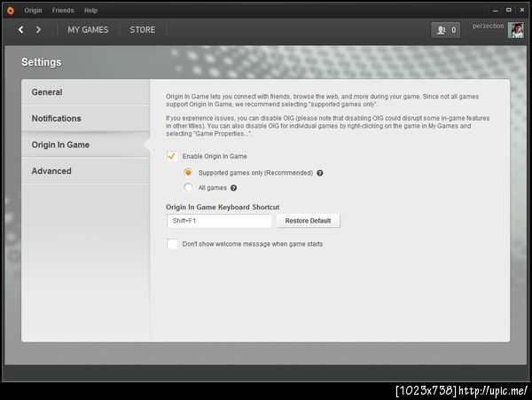Screen dimensions: 532x400
Task: Show help for Supported games only
Action: pyautogui.click(x=319, y=173)
